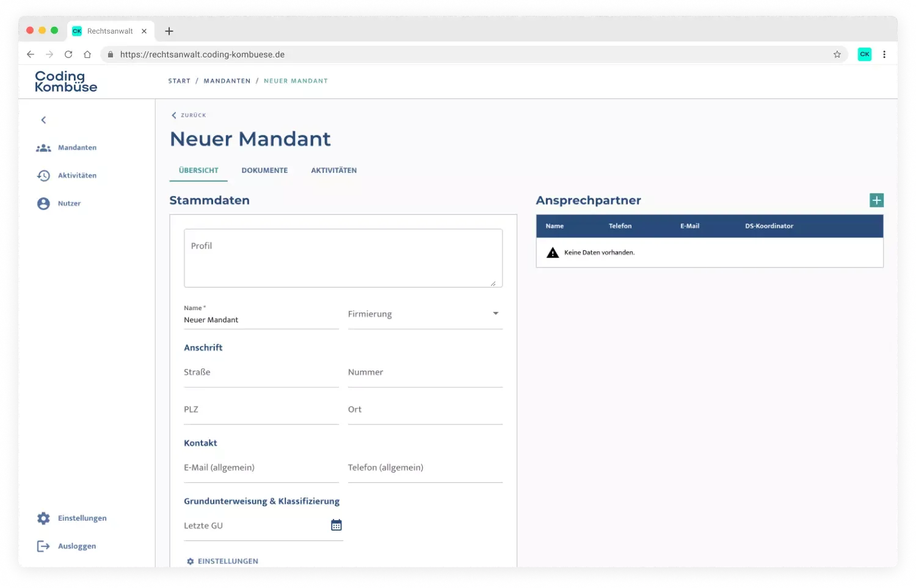
Task: Click the Coding Kombüse logo
Action: click(66, 81)
